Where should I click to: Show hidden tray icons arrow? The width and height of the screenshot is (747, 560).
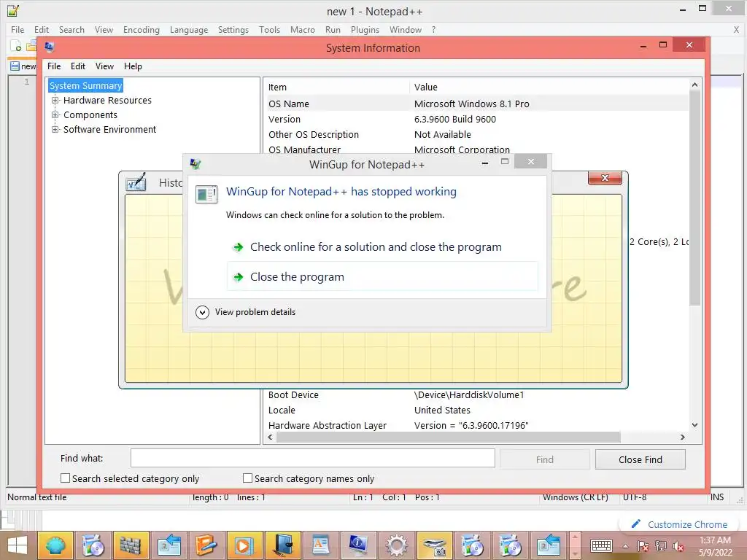click(x=626, y=546)
